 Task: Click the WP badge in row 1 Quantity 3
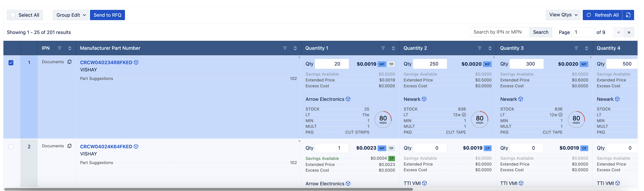(584, 64)
